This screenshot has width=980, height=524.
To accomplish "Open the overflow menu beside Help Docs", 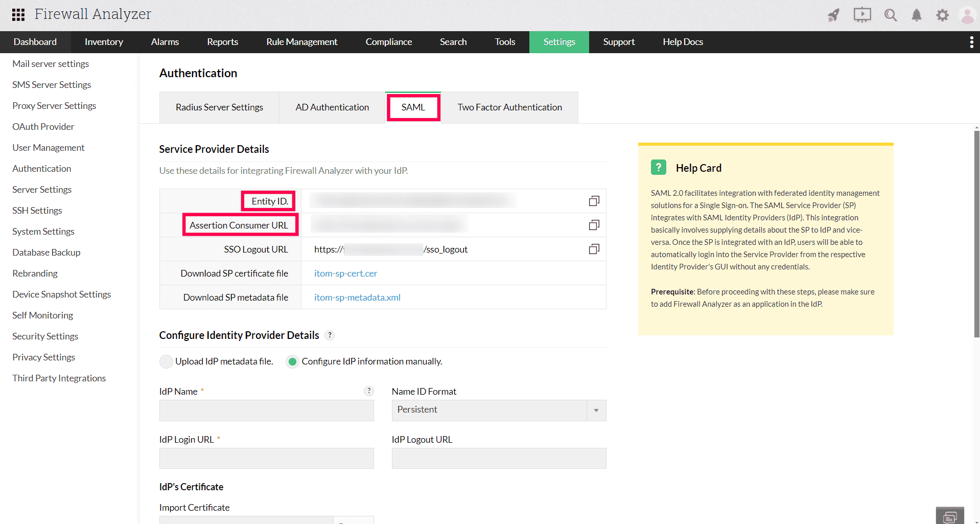I will (971, 42).
